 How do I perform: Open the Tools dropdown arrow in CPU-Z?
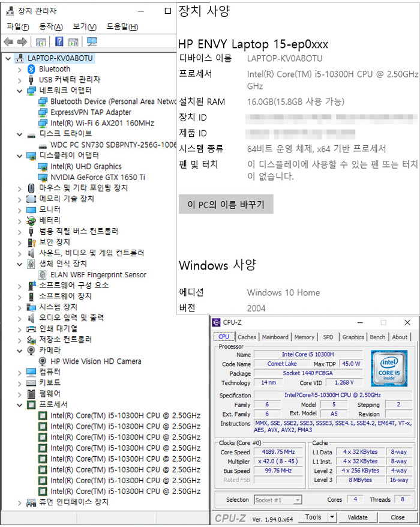click(x=332, y=517)
